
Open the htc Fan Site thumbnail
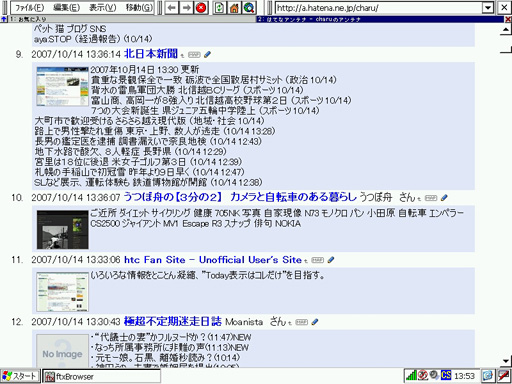click(63, 292)
